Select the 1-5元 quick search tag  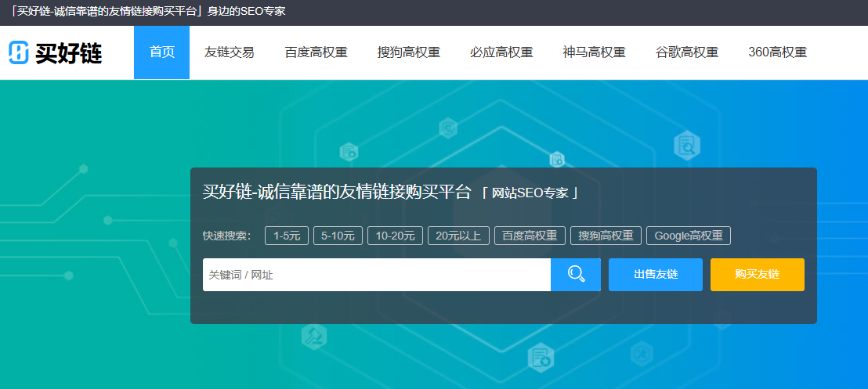287,236
